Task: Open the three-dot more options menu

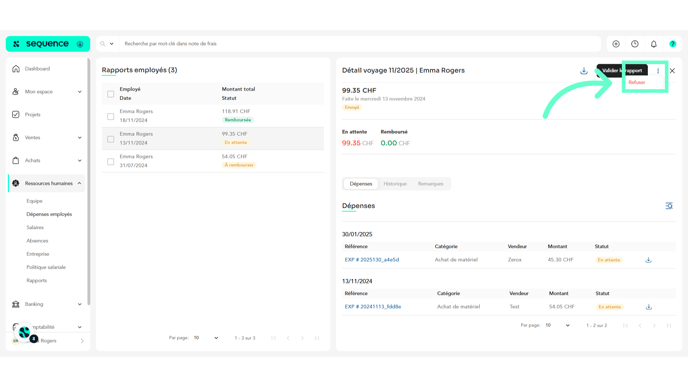Action: click(658, 71)
